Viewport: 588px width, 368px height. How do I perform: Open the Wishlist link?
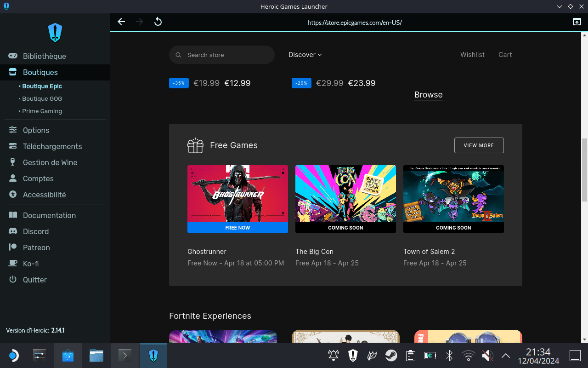(x=472, y=55)
